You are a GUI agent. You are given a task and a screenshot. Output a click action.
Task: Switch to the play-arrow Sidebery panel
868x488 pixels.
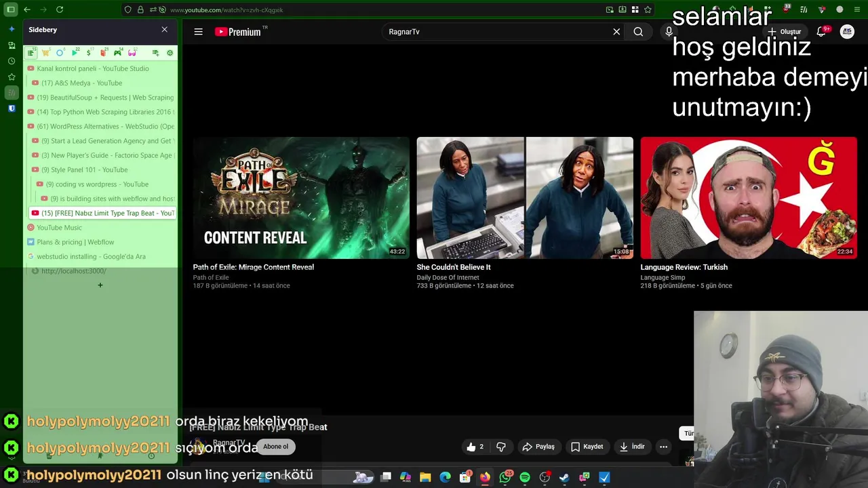(x=75, y=52)
